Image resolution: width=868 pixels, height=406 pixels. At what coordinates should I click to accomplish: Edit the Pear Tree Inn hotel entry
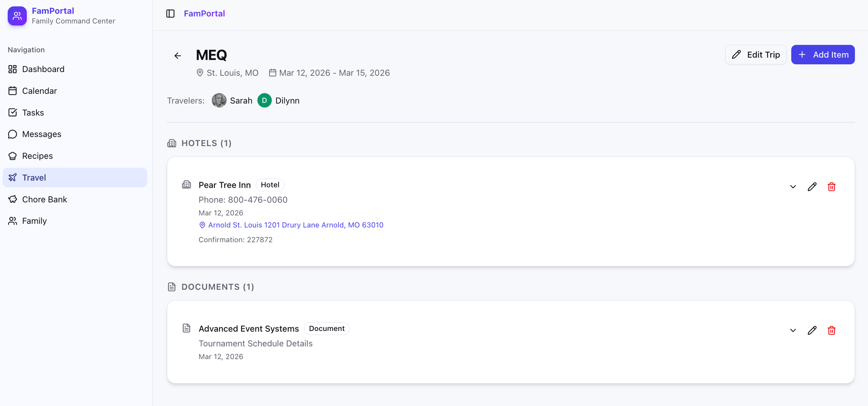[x=812, y=187]
